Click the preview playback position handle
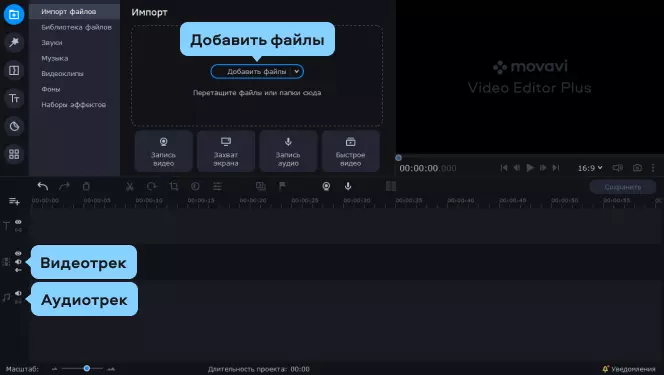This screenshot has width=664, height=375. point(398,158)
